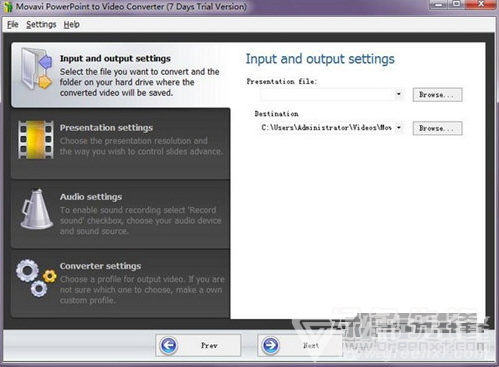The height and width of the screenshot is (367, 499).
Task: Open the Settings menu
Action: coord(41,24)
